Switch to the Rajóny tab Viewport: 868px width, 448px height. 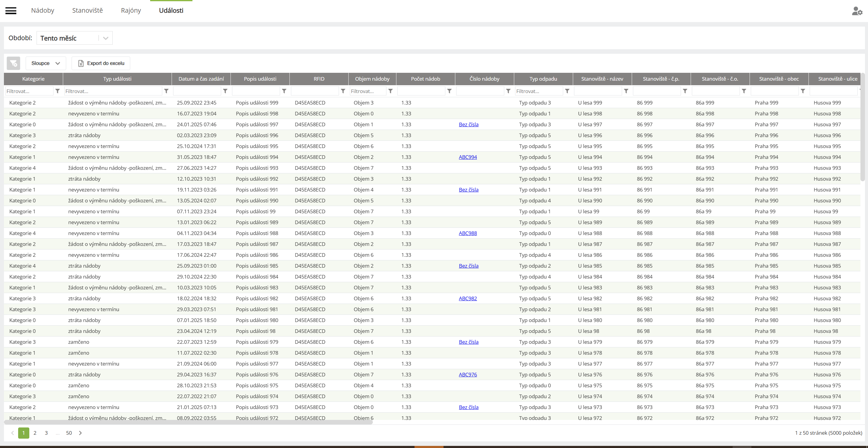point(131,11)
